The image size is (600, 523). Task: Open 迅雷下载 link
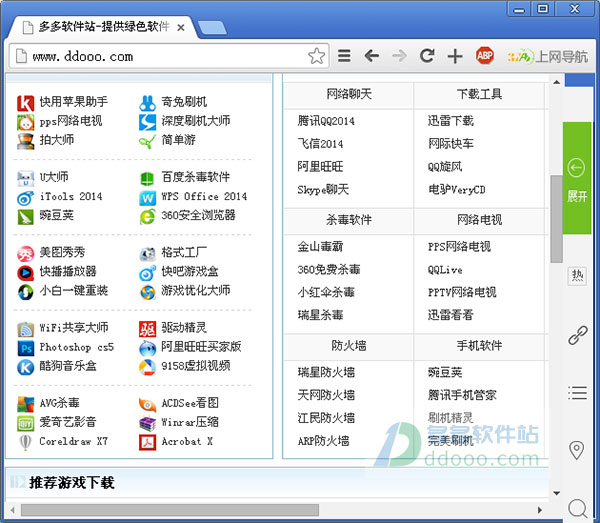(451, 121)
